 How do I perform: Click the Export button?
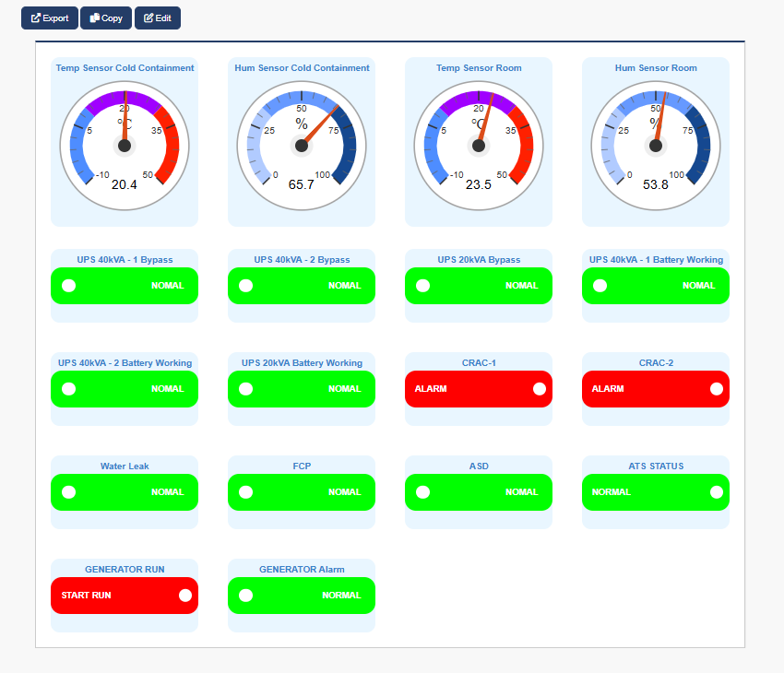(50, 18)
